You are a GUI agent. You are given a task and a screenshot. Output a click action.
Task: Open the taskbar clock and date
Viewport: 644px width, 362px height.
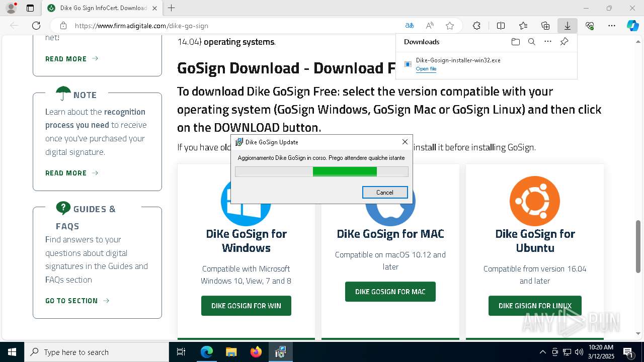(x=601, y=352)
